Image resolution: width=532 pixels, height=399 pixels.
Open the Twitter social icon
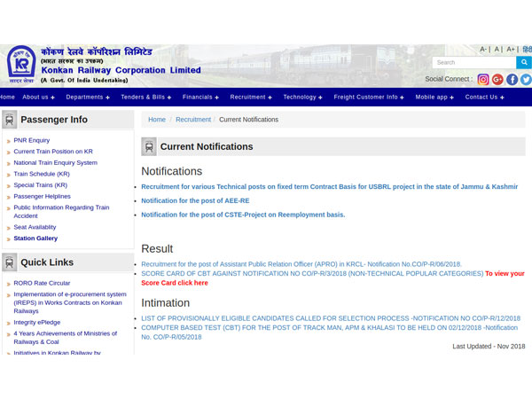526,80
